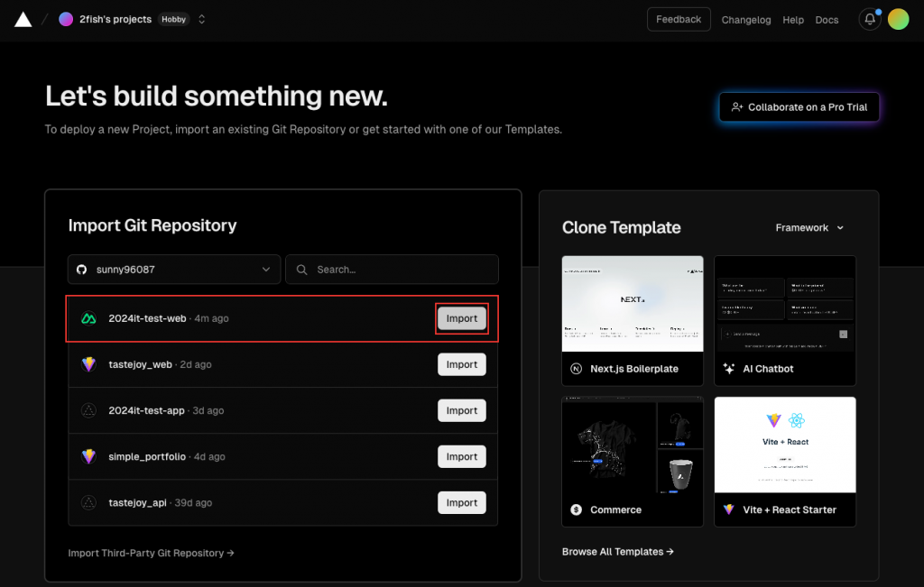
Task: Click the Vite + React Starter label
Action: coord(790,509)
